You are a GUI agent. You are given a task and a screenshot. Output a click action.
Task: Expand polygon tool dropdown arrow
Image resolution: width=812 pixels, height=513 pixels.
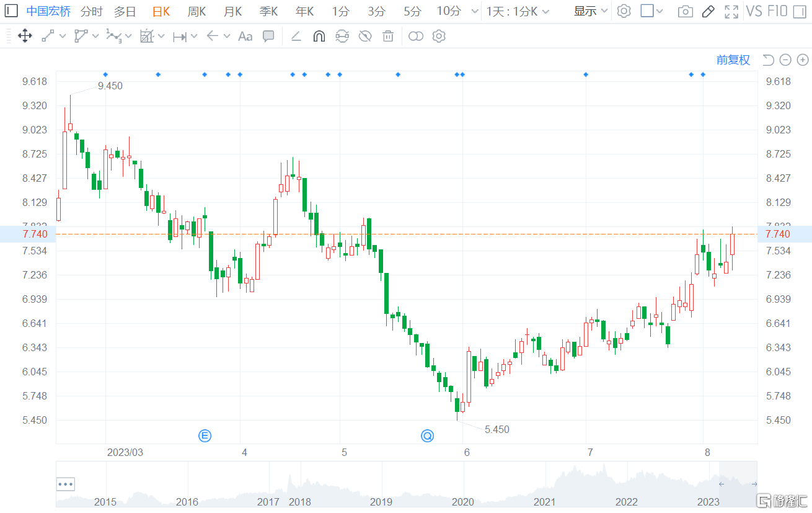pyautogui.click(x=95, y=37)
